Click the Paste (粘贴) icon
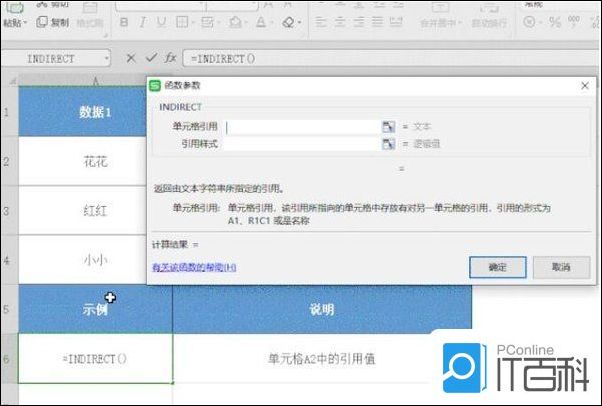 [x=15, y=7]
